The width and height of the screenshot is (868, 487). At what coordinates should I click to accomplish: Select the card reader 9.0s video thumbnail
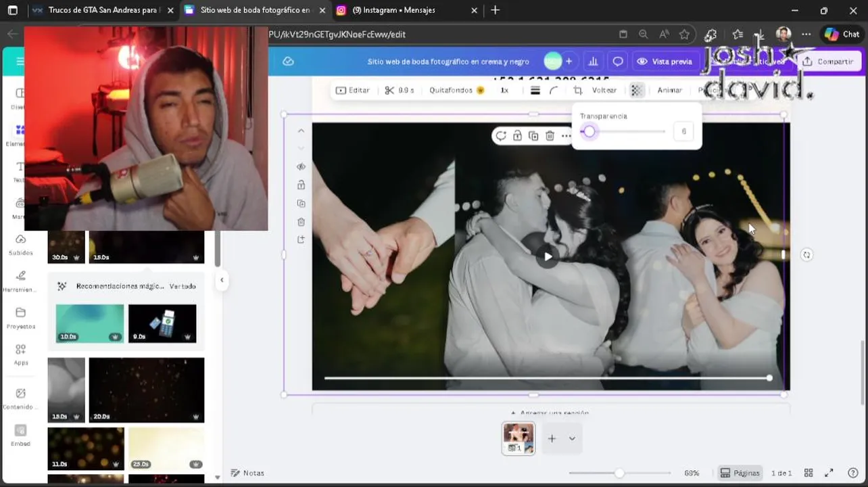pos(162,323)
